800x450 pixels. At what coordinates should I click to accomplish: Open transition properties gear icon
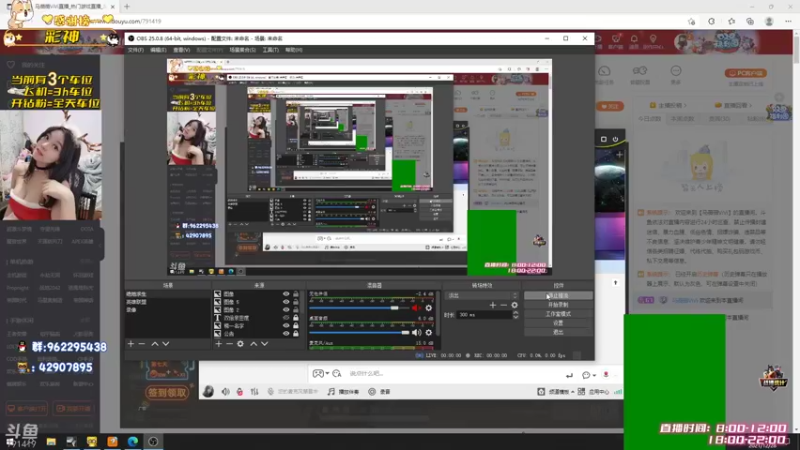coord(514,305)
